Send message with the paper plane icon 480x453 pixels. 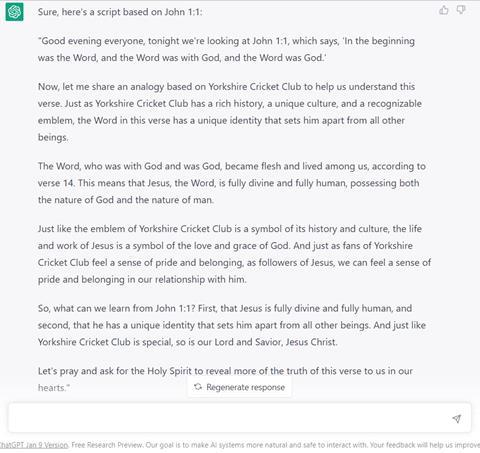coord(457,419)
